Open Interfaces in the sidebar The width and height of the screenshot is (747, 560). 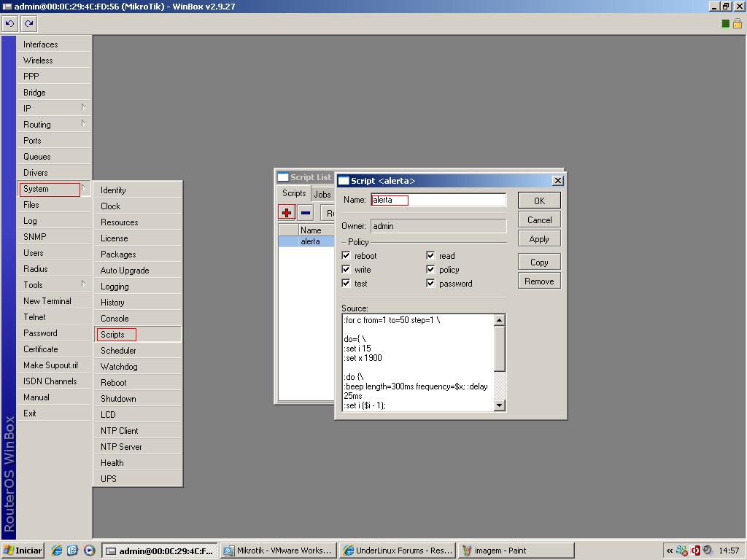point(54,44)
